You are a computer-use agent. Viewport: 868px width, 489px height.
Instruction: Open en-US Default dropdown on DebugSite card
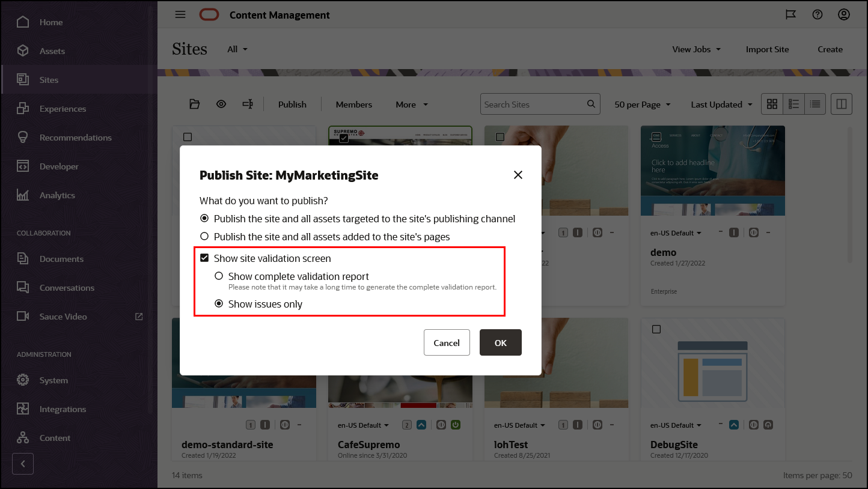[676, 425]
